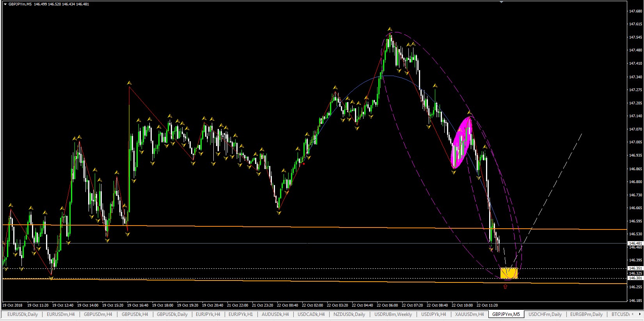Select the yellow rectangle target zone
The width and height of the screenshot is (644, 321).
coord(509,273)
